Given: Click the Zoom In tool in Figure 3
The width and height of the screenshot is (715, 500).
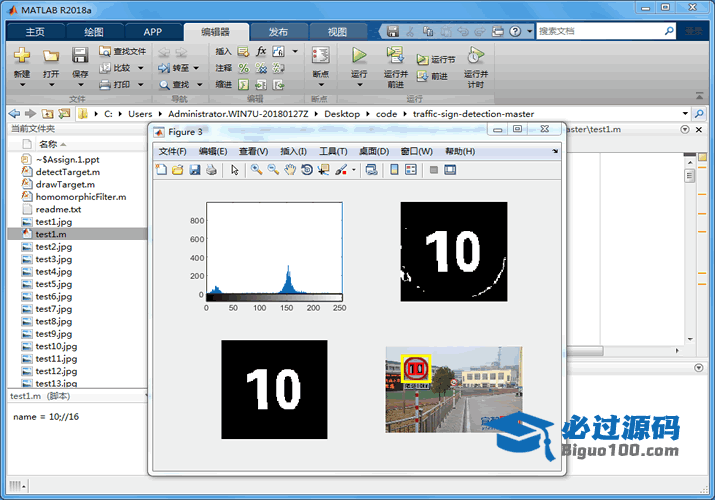Looking at the screenshot, I should 257,170.
